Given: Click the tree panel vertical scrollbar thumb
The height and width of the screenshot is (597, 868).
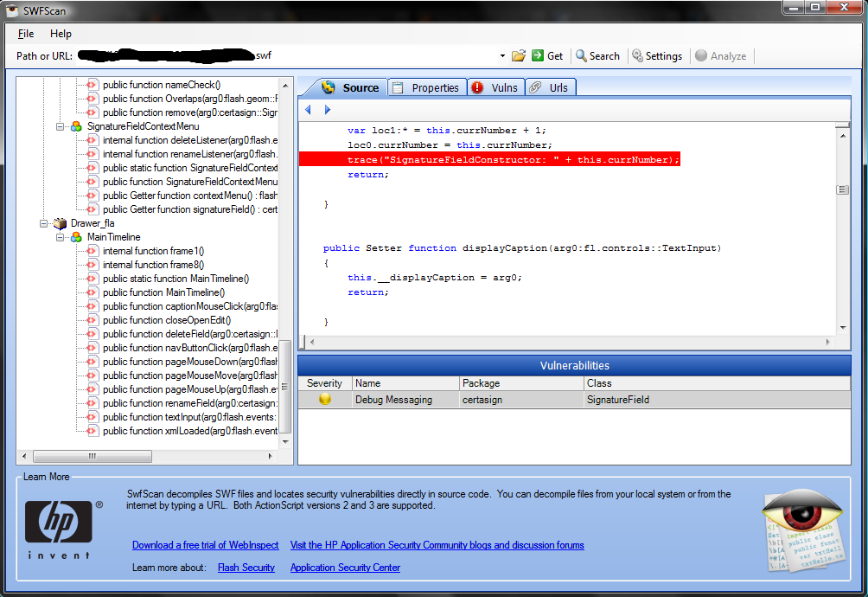Looking at the screenshot, I should 285,387.
